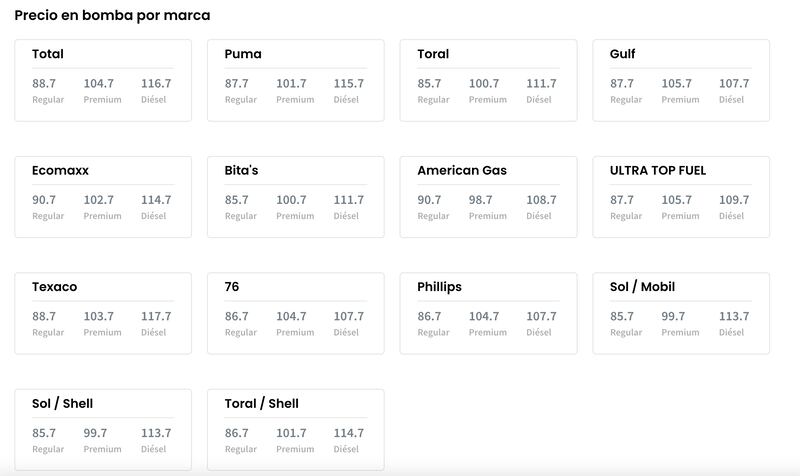
Task: Click Total's 88.7 Regular price
Action: click(x=44, y=84)
